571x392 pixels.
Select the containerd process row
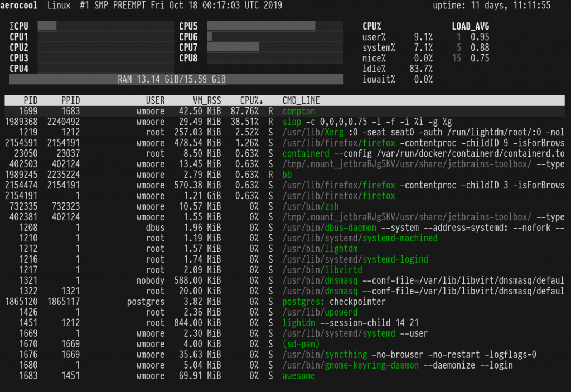point(284,153)
